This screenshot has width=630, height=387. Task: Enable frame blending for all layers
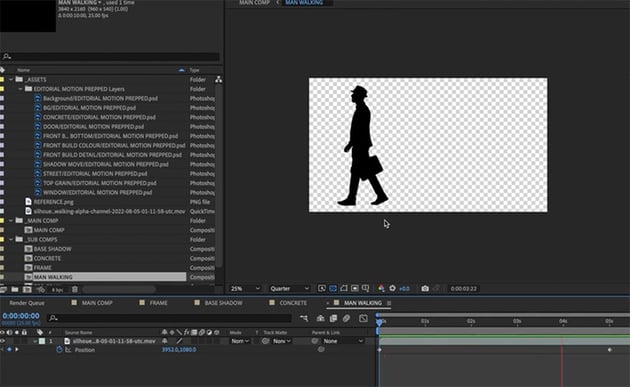click(x=333, y=318)
